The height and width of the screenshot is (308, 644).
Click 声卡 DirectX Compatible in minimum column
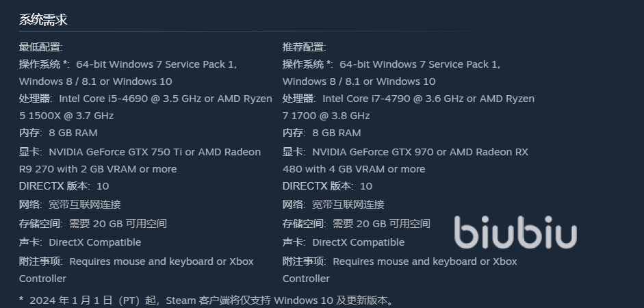tap(80, 242)
